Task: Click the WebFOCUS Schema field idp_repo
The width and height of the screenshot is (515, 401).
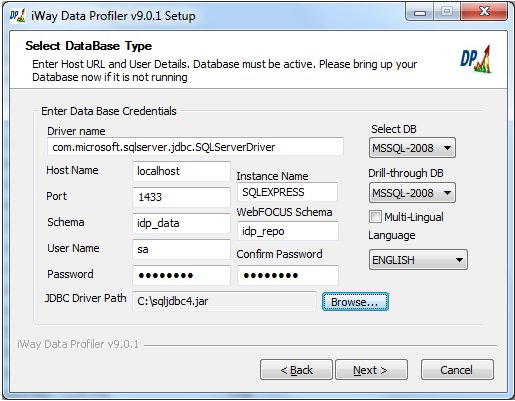Action: pos(288,231)
